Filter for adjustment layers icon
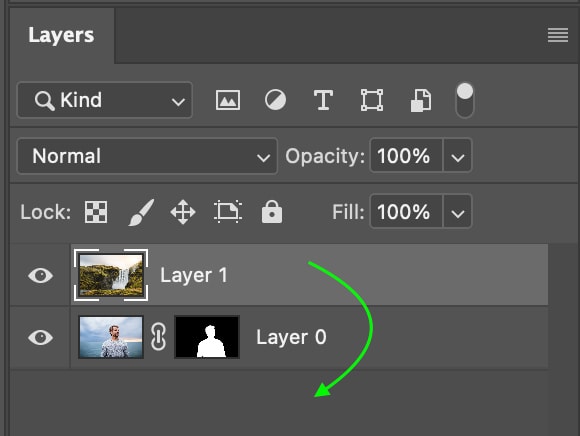The width and height of the screenshot is (580, 436). tap(275, 100)
